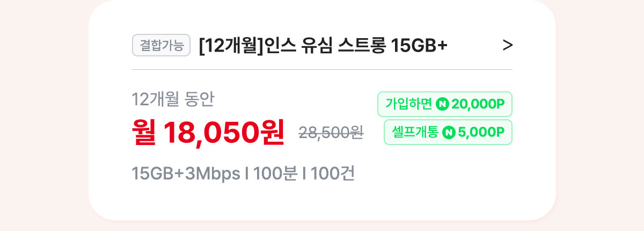
Task: Click the 결합가능 badge
Action: coord(162,46)
